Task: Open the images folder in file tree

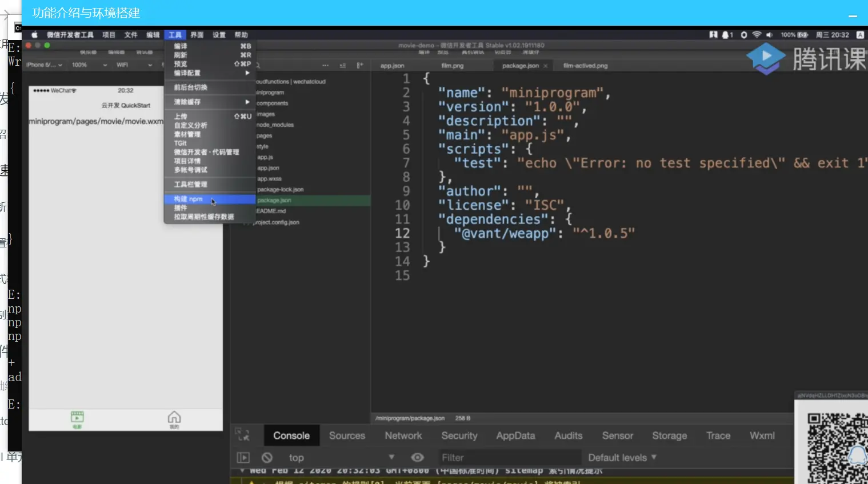Action: click(x=266, y=114)
